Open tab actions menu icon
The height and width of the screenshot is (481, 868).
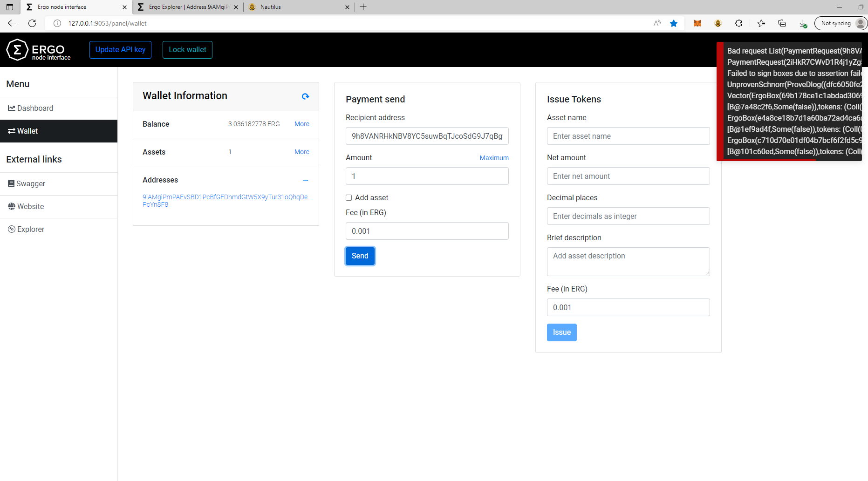[x=10, y=7]
